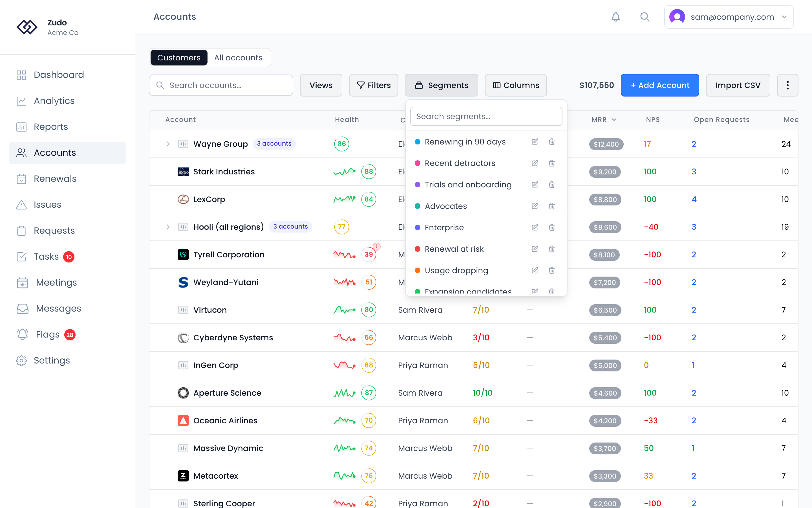The image size is (812, 508).
Task: Edit the Recent detractors segment
Action: point(535,163)
